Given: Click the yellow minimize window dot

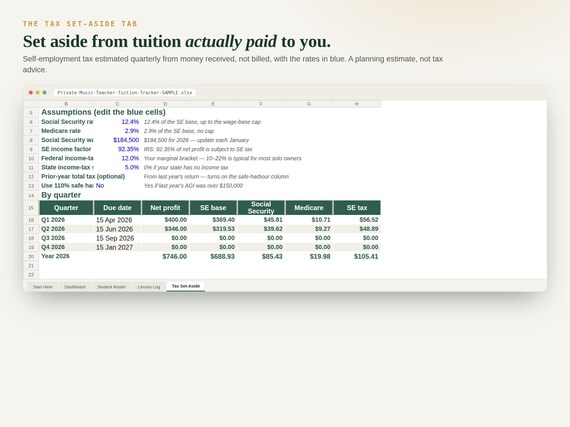Looking at the screenshot, I should [x=37, y=93].
